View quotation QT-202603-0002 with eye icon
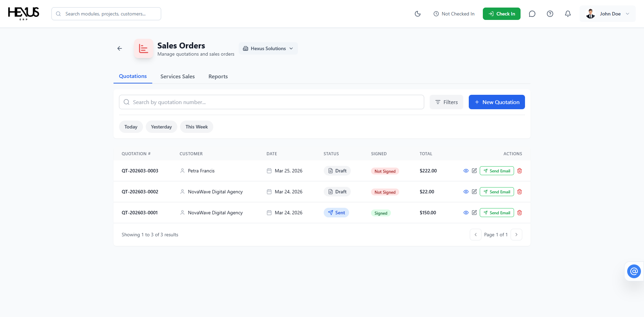This screenshot has height=317, width=644. tap(466, 192)
